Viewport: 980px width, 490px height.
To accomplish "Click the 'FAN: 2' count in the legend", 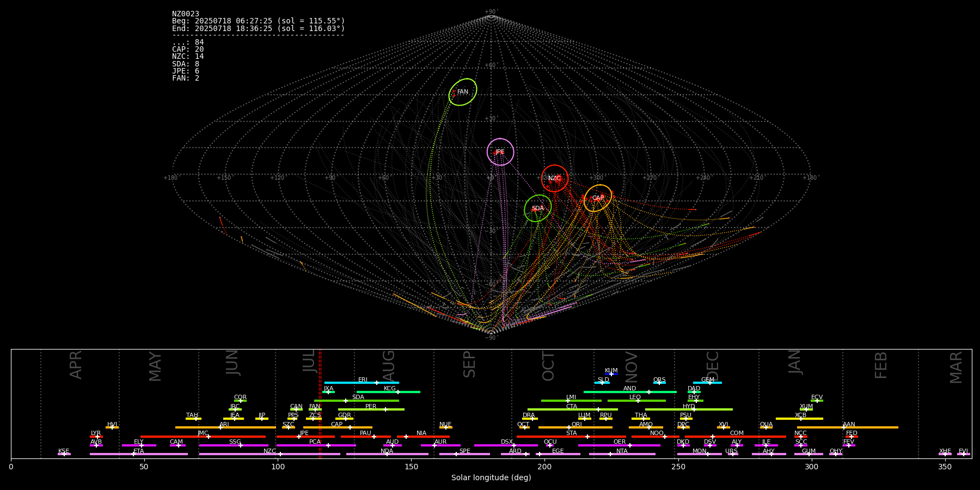I will [186, 78].
